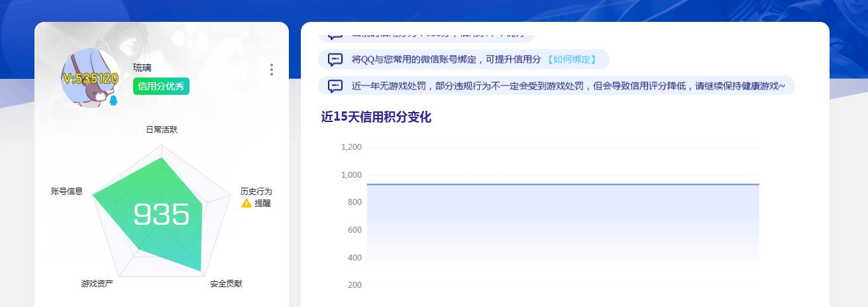The height and width of the screenshot is (307, 868).
Task: Select the 游戏资产 radar axis label
Action: [x=97, y=284]
